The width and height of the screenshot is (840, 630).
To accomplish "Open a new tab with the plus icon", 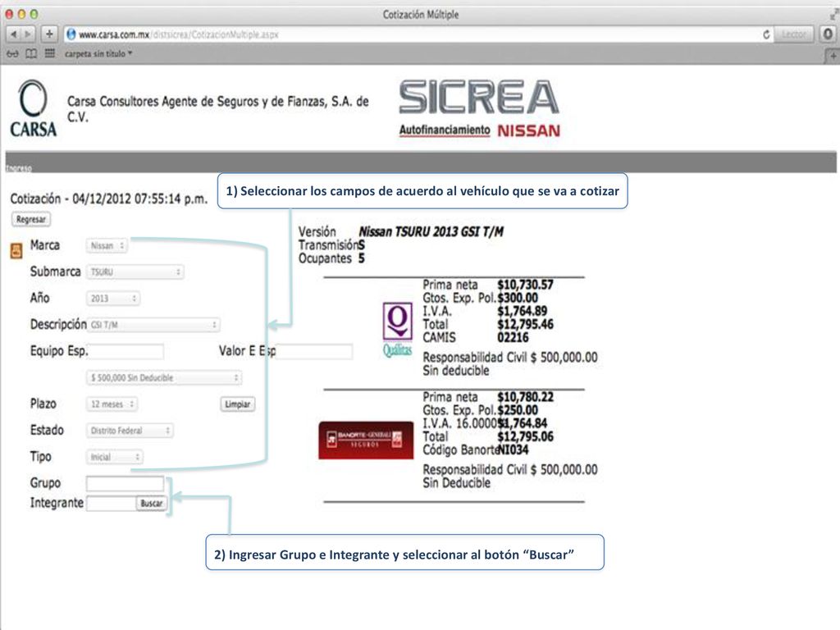I will click(833, 55).
